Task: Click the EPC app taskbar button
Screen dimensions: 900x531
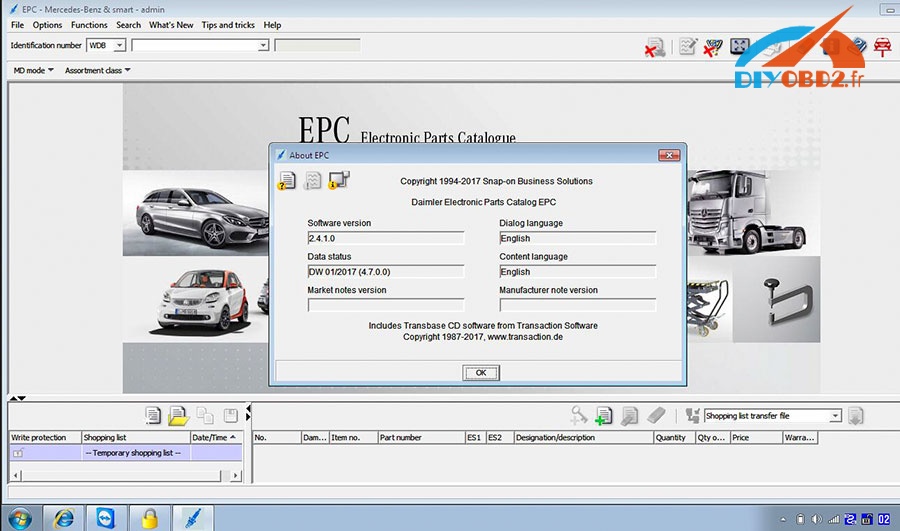Action: tap(193, 518)
